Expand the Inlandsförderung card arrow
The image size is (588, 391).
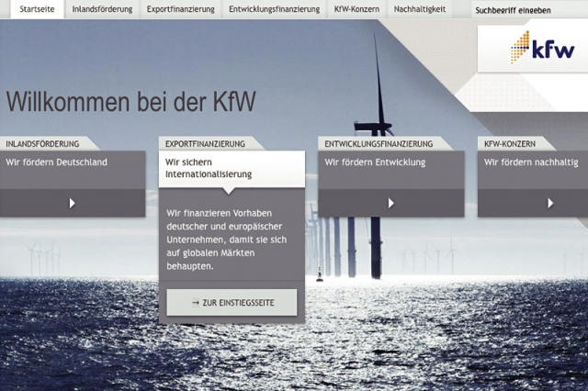[72, 203]
